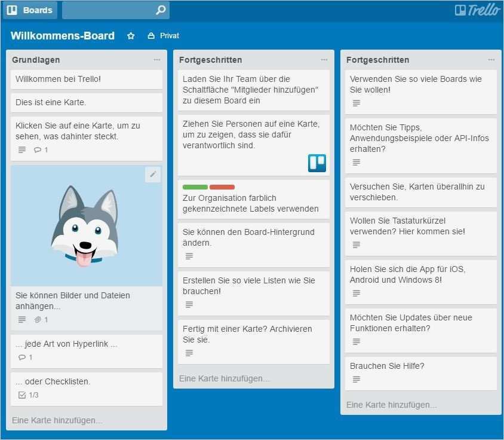Click checklist 1/3 badge icon
Screen dimensions: 504x440
(x=22, y=395)
